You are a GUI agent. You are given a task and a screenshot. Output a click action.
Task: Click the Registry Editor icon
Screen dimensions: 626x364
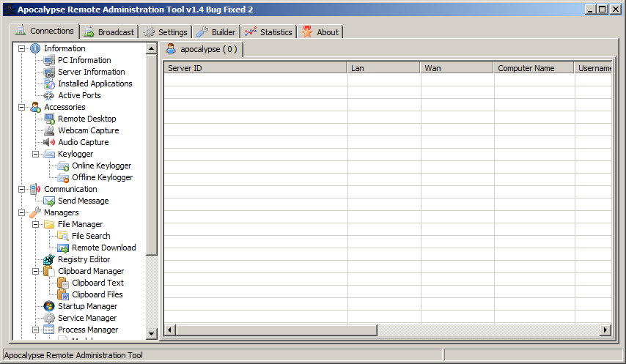(49, 259)
